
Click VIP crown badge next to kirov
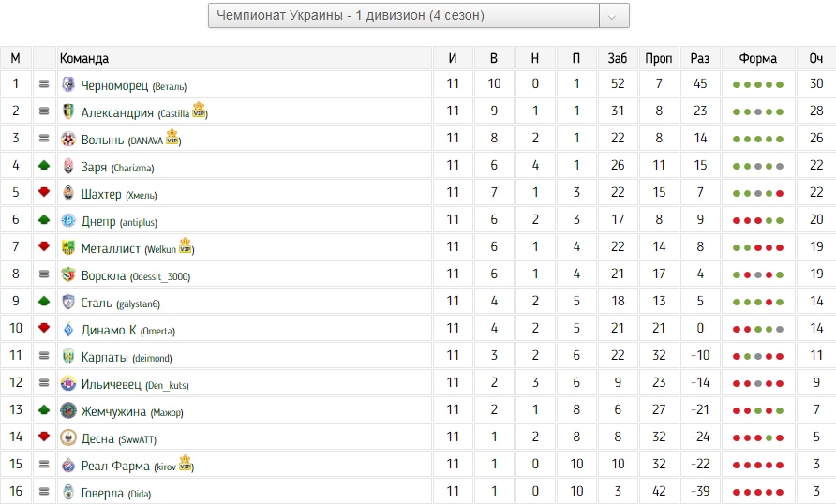186,464
